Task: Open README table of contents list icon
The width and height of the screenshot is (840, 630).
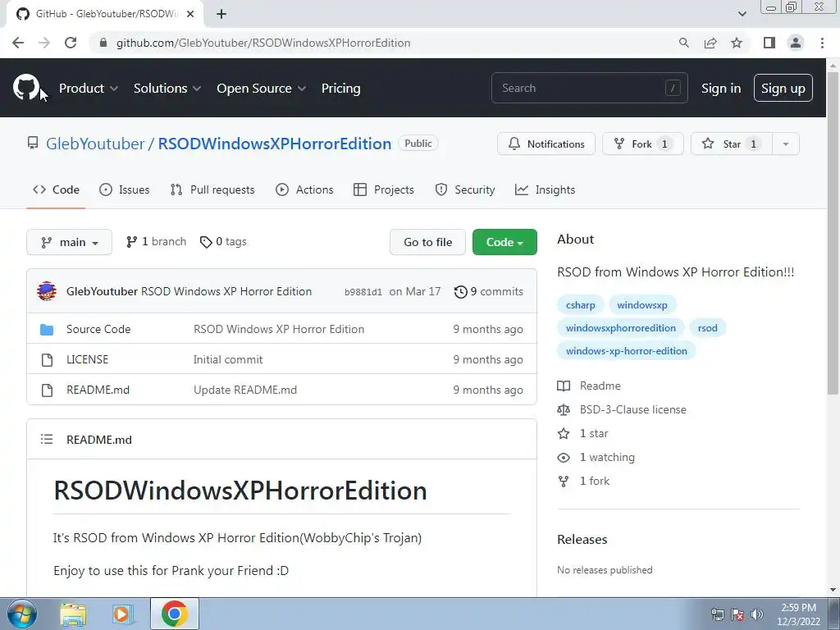Action: click(x=47, y=440)
